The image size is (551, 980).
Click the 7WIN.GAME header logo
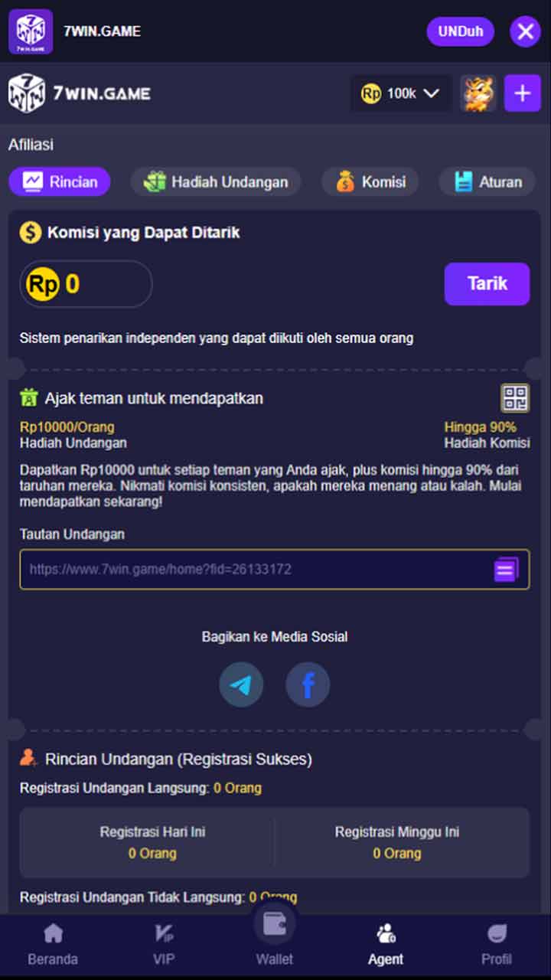(x=80, y=93)
